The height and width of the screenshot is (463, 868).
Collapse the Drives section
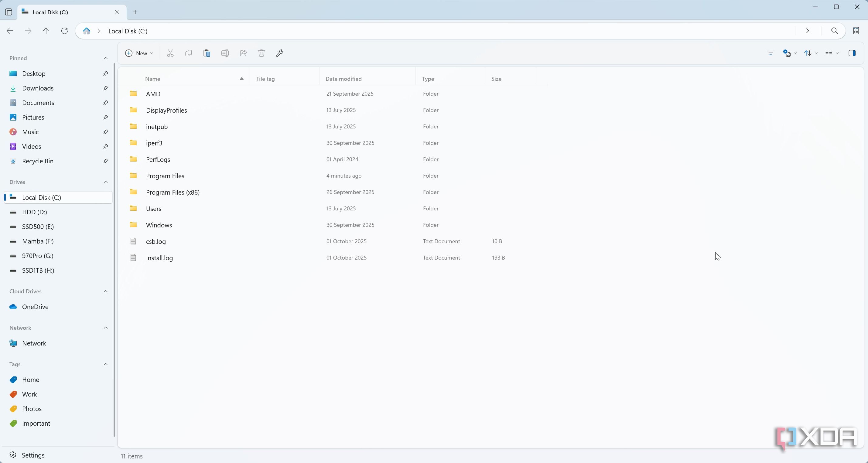[105, 182]
